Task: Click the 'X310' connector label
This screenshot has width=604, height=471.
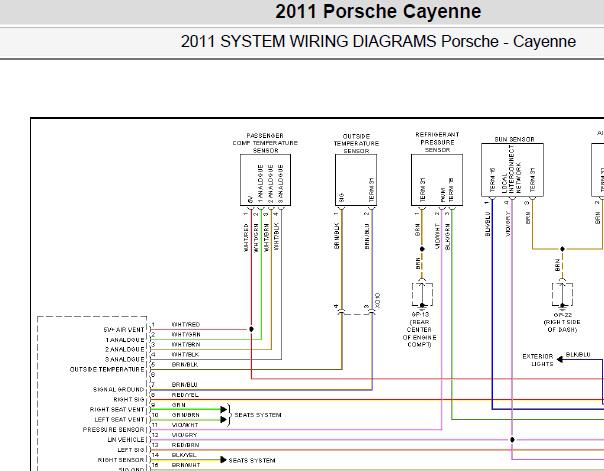Action: (x=378, y=300)
